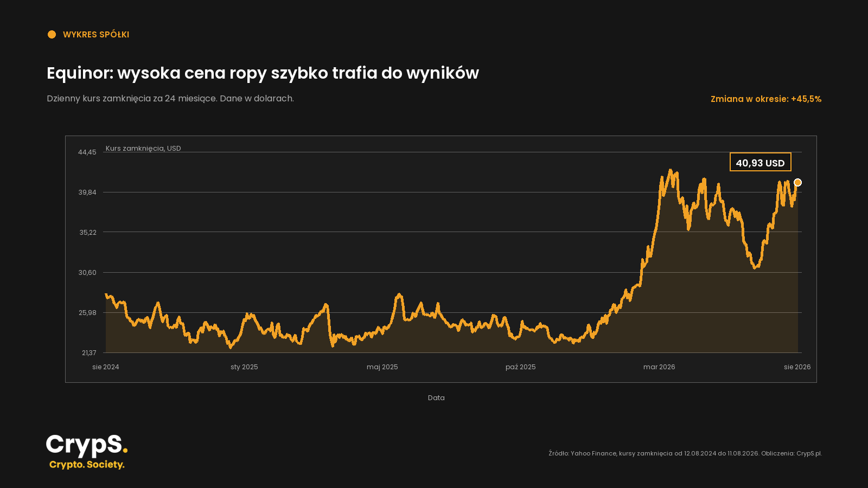The height and width of the screenshot is (488, 868).
Task: Click the y-axis value 35,22
Action: pos(88,233)
